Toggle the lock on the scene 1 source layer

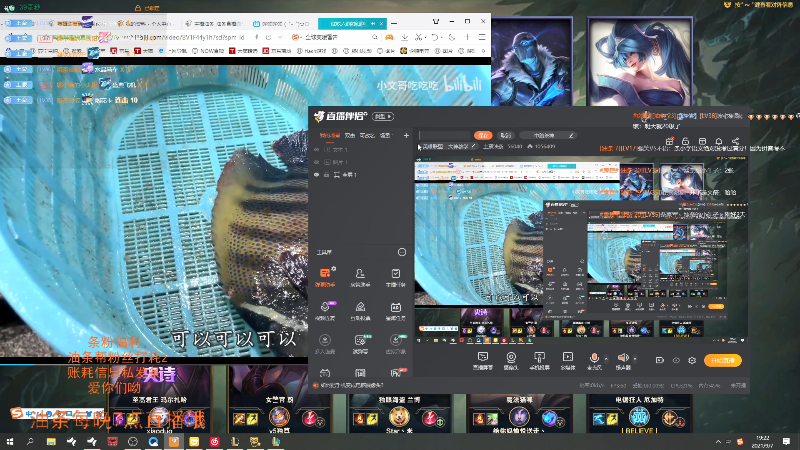point(327,174)
